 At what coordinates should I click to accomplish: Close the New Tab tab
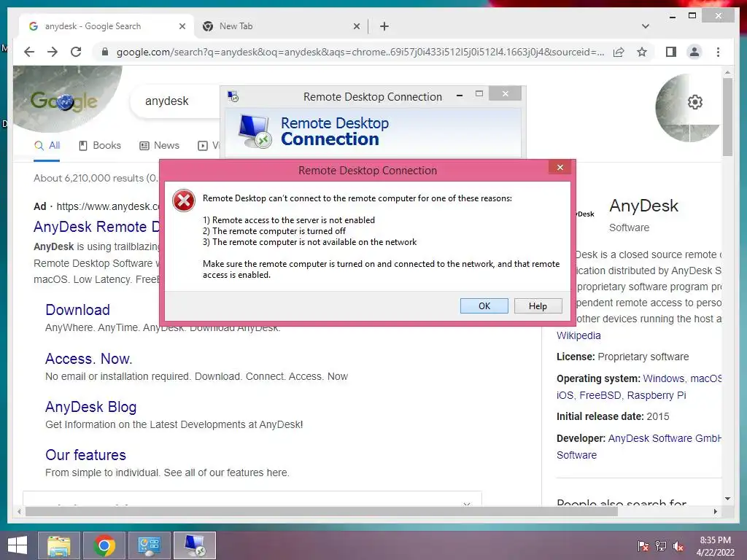point(356,26)
